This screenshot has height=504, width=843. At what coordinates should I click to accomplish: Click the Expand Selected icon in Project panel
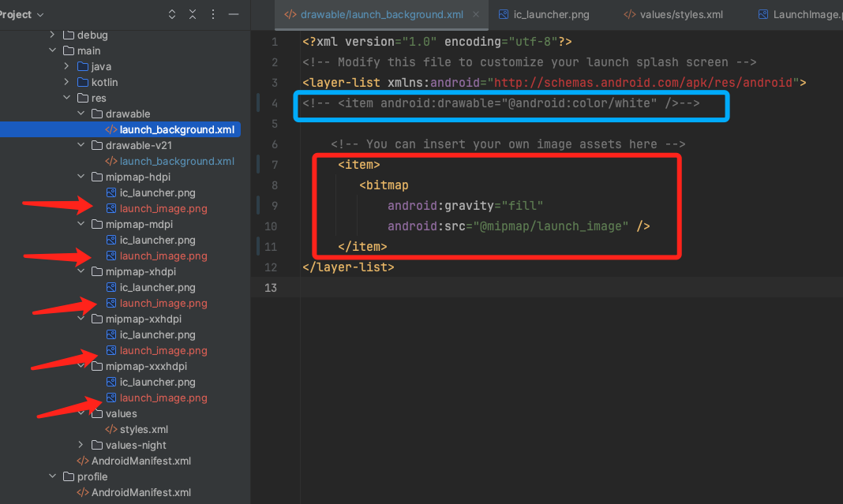click(173, 14)
